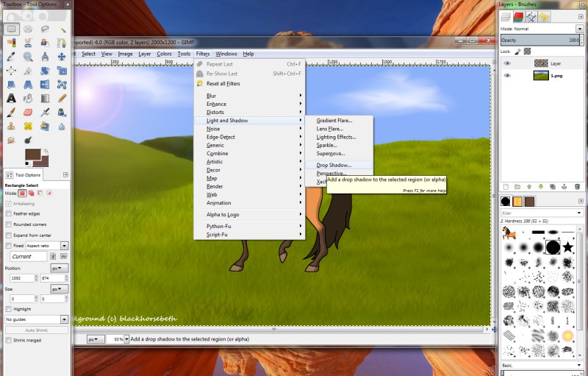
Task: Select the Crop tool
Action: pos(28,71)
